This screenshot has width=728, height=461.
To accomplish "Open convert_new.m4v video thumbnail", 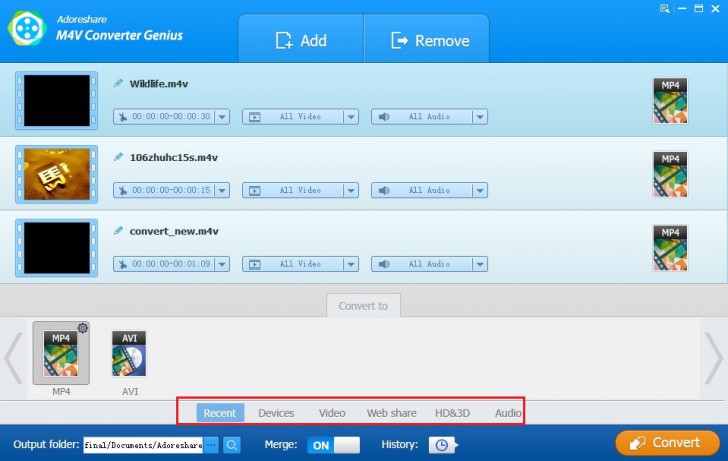I will pyautogui.click(x=57, y=248).
